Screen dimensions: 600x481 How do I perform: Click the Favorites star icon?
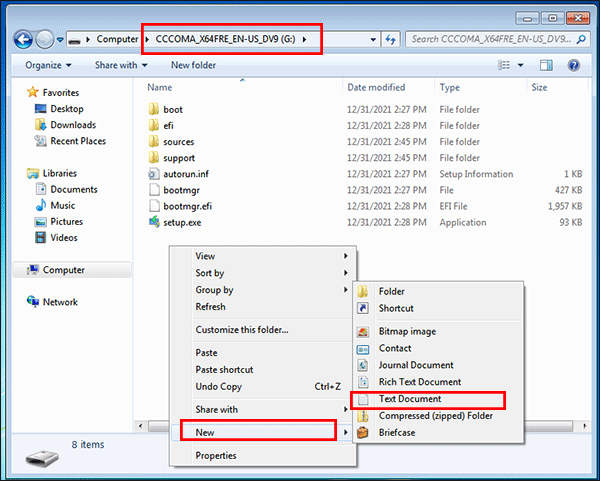[33, 92]
